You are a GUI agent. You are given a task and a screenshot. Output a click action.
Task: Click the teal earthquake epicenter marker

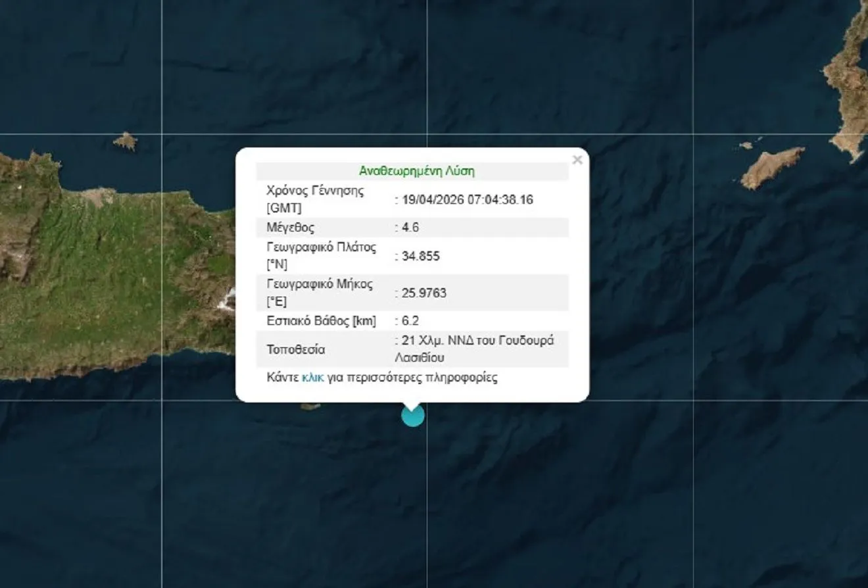[413, 416]
